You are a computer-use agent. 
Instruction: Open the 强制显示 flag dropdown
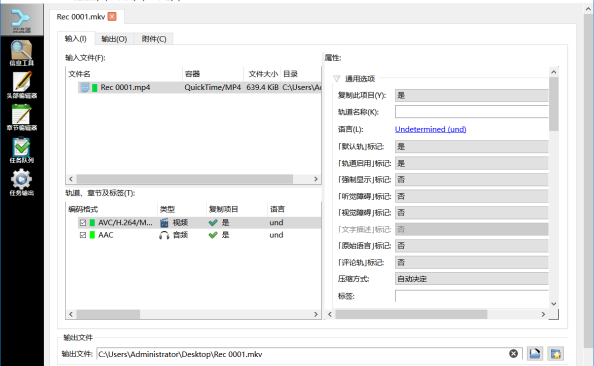click(x=472, y=180)
